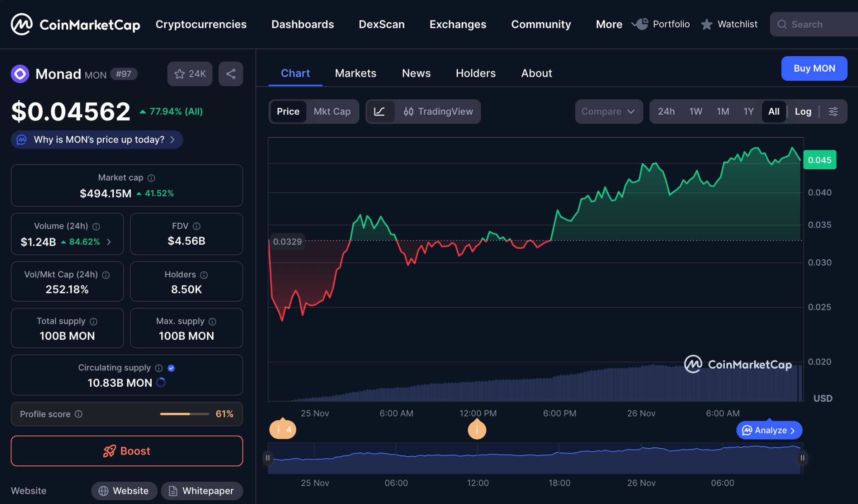
Task: Click the Buy MON button
Action: coord(814,68)
